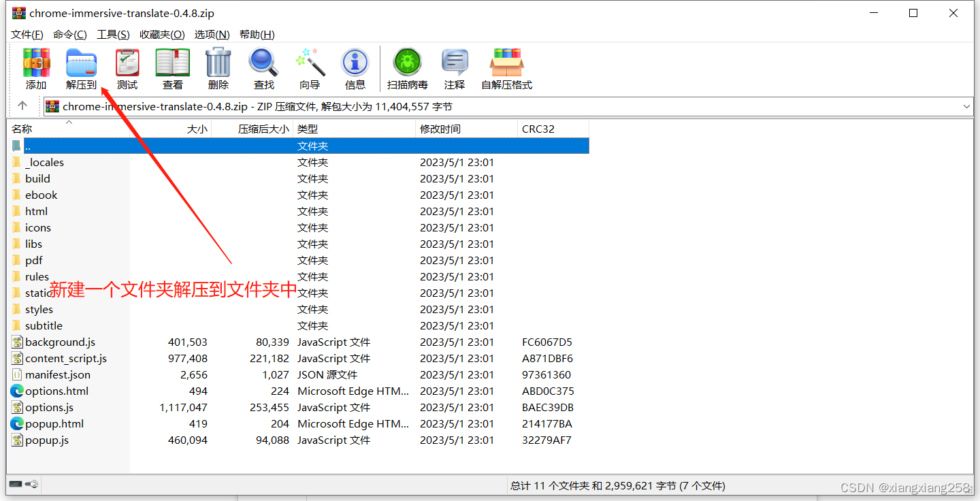This screenshot has width=980, height=501.
Task: Click the options.html Edge file icon
Action: tap(17, 391)
